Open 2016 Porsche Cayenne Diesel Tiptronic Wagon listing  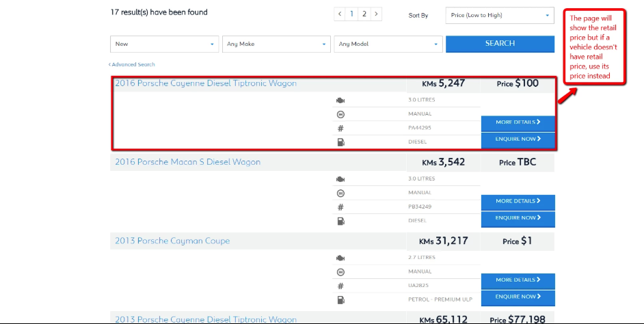205,83
